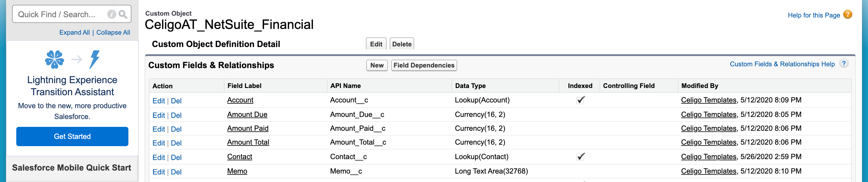Delete the Account field
868x182 pixels.
(x=176, y=101)
